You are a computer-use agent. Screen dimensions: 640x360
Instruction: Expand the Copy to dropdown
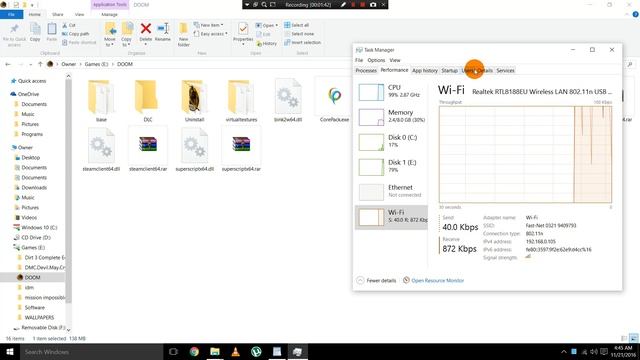(x=127, y=42)
